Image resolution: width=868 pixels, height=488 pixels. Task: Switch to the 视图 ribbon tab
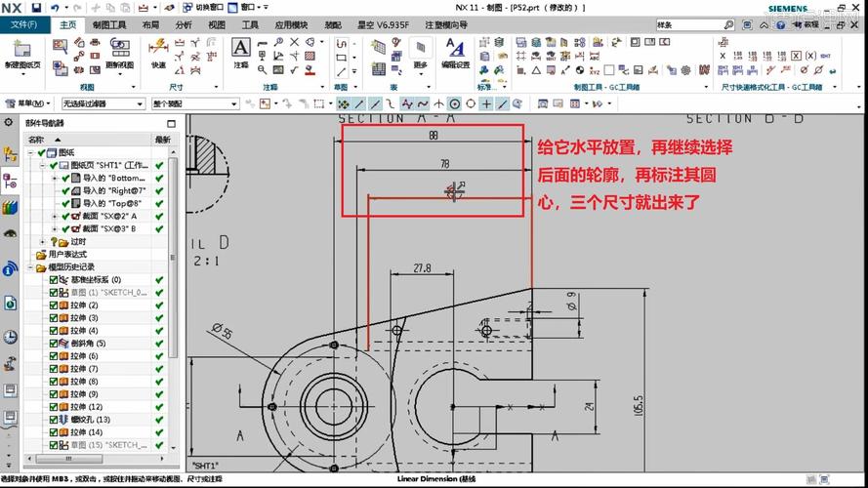click(217, 25)
